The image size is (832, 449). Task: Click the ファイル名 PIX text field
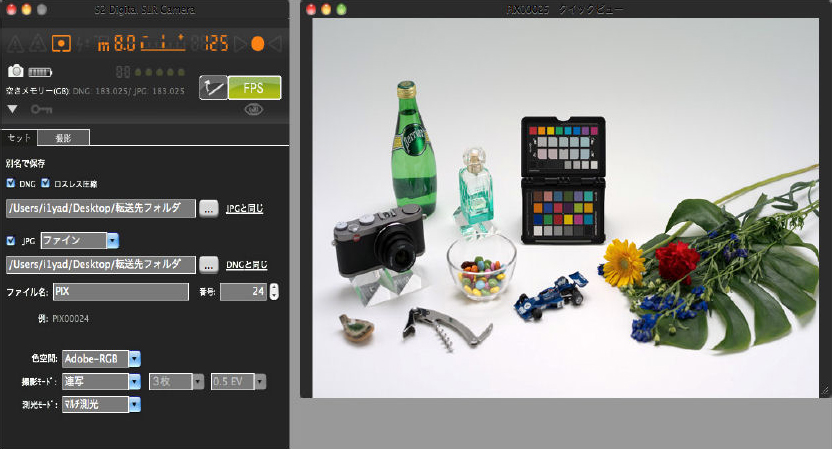click(x=120, y=292)
